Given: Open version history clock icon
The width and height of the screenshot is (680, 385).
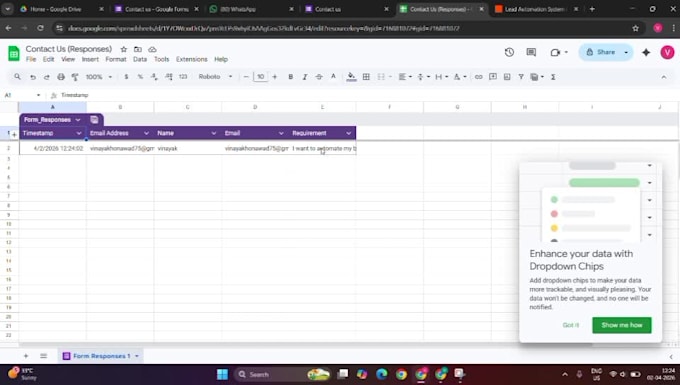Looking at the screenshot, I should [509, 52].
